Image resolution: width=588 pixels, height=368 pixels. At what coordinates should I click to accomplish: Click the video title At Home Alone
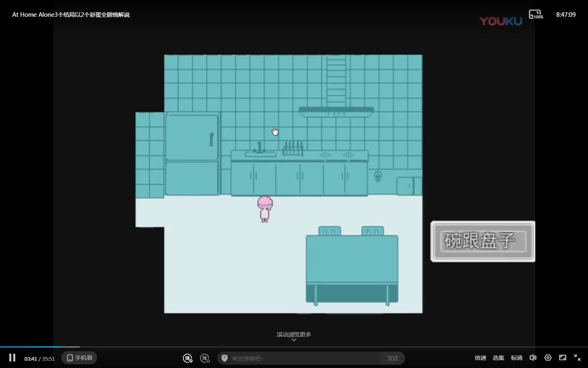tap(71, 15)
